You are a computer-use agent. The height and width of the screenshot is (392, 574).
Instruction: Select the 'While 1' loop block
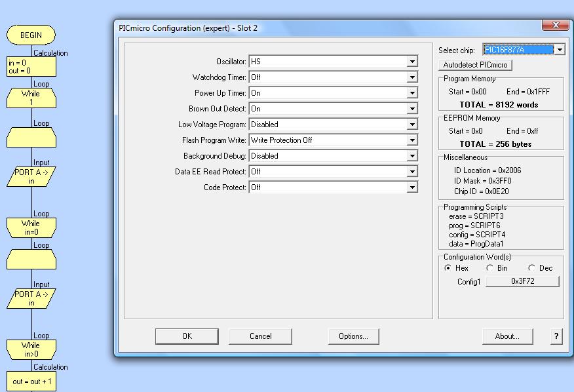coord(31,98)
